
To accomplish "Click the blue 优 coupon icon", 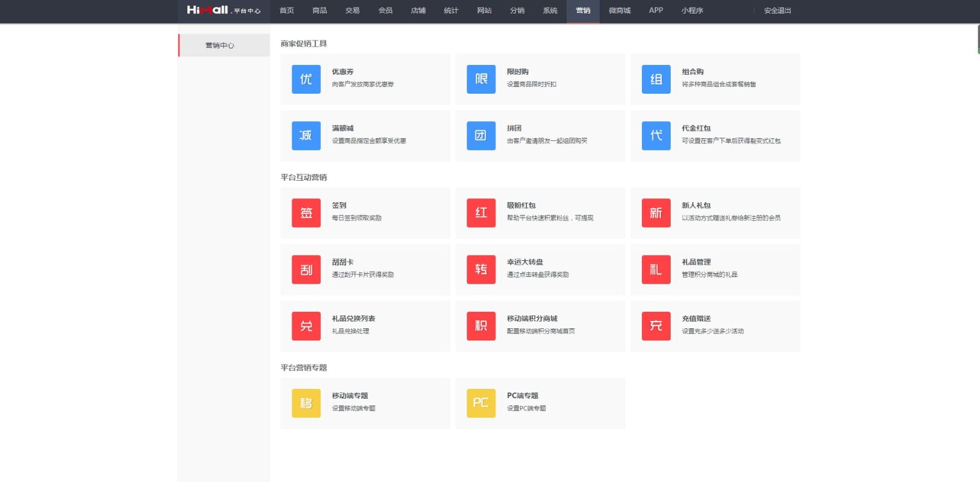I will (306, 79).
